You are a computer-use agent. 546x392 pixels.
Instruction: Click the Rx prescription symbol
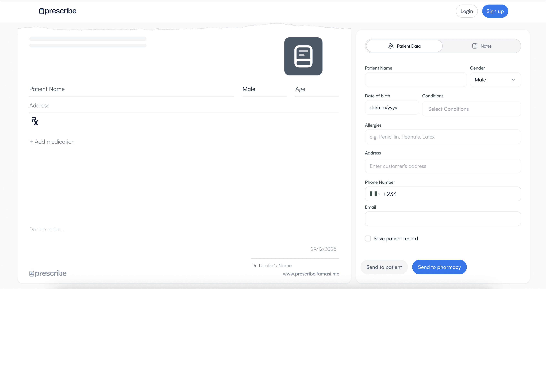tap(35, 121)
